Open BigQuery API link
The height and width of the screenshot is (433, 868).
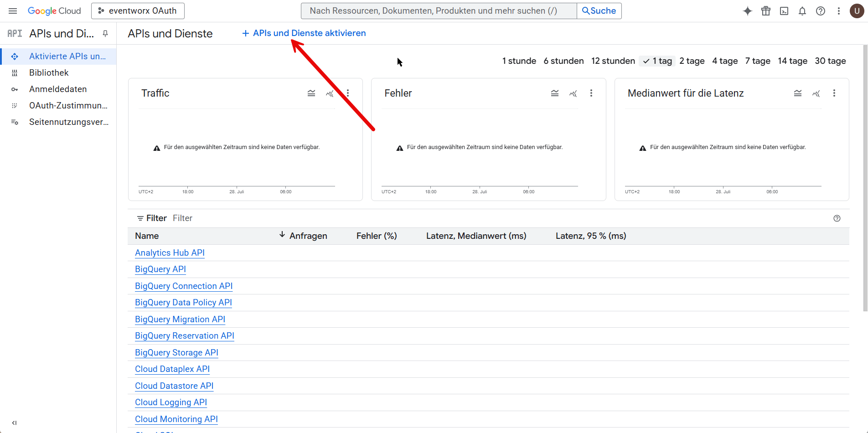(x=160, y=269)
